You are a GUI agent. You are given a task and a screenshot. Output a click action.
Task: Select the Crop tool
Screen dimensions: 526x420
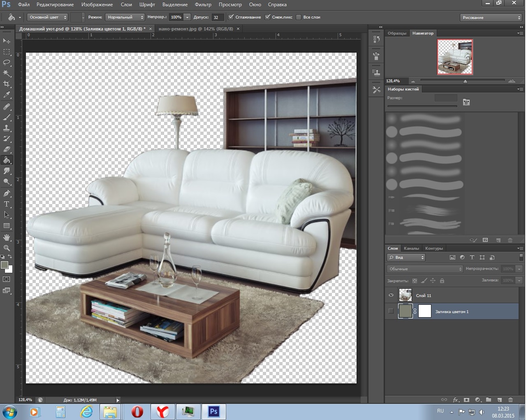coord(7,84)
